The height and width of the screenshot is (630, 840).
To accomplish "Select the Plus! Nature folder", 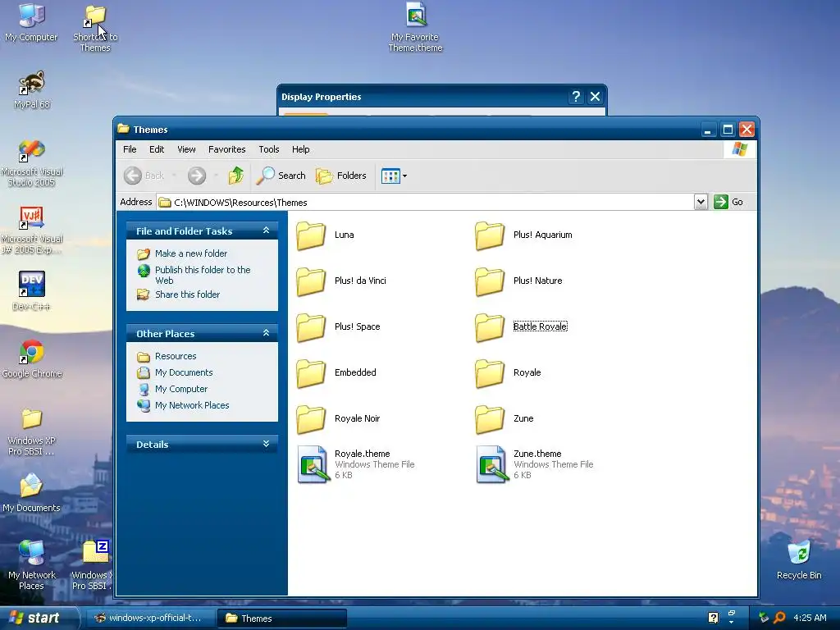I will [518, 281].
